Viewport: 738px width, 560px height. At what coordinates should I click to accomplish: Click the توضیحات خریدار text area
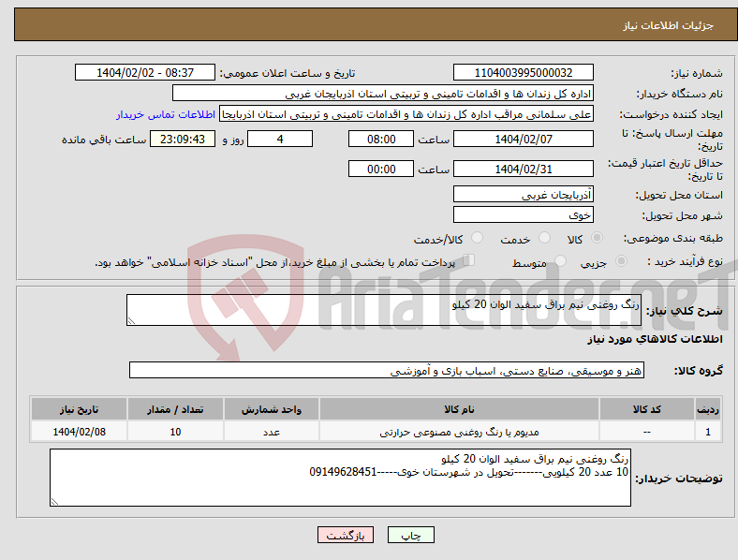click(x=340, y=478)
